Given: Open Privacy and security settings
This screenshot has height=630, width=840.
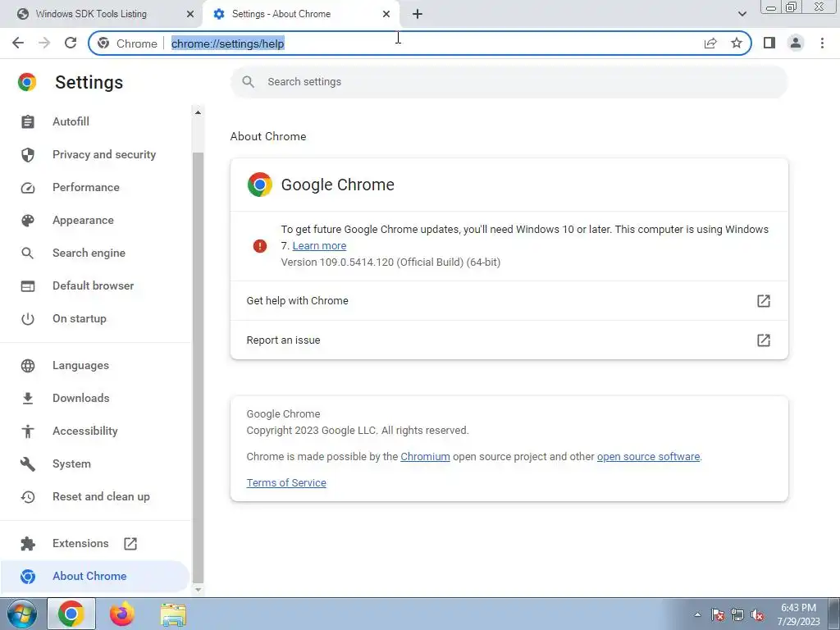Looking at the screenshot, I should pyautogui.click(x=104, y=154).
